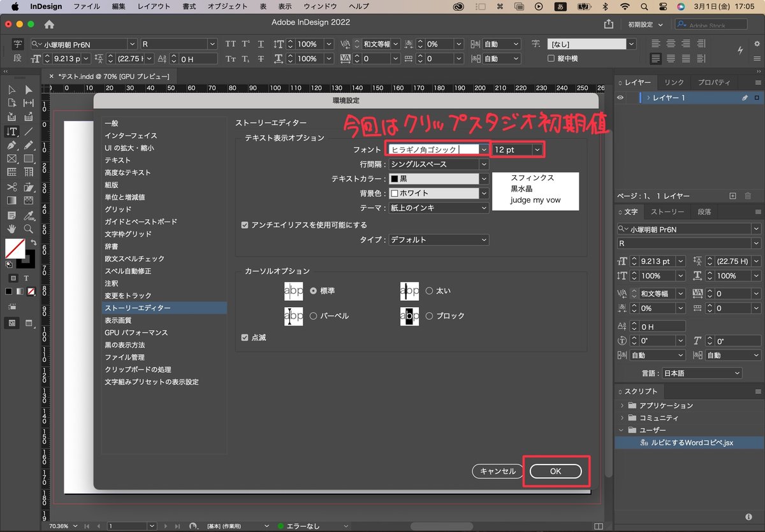Hide レイヤー 1 with the eye toggle

620,97
